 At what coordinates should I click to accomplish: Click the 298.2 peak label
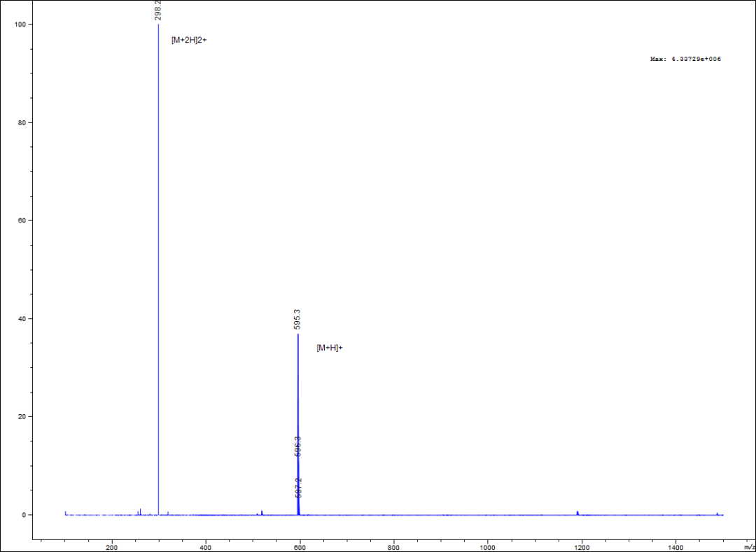click(157, 10)
